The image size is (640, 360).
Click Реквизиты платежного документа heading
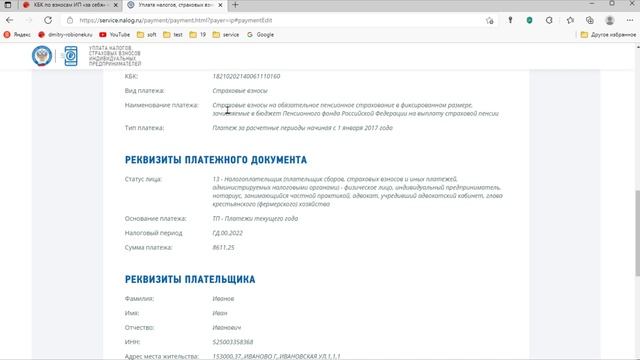[x=216, y=160]
